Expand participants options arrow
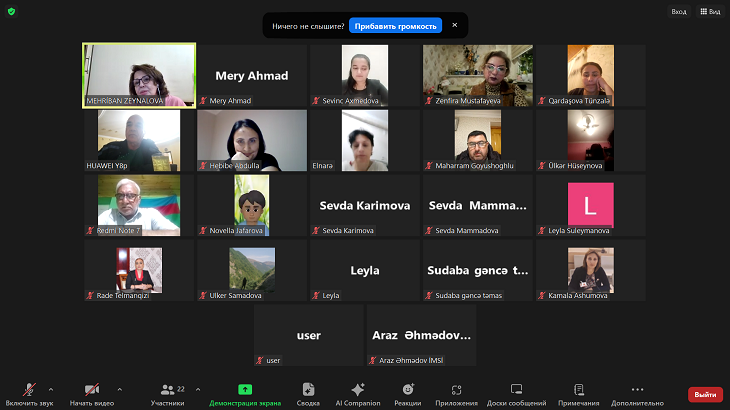The height and width of the screenshot is (410, 730). point(198,389)
